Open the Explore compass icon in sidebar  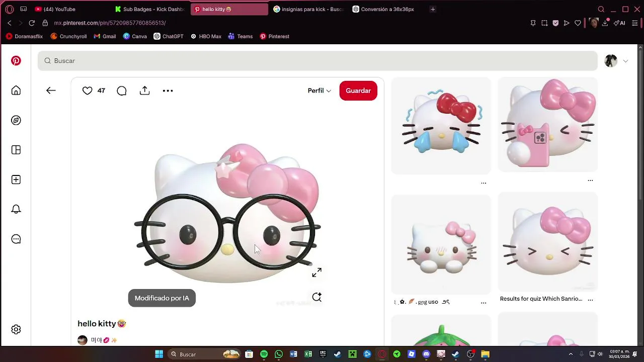[16, 120]
